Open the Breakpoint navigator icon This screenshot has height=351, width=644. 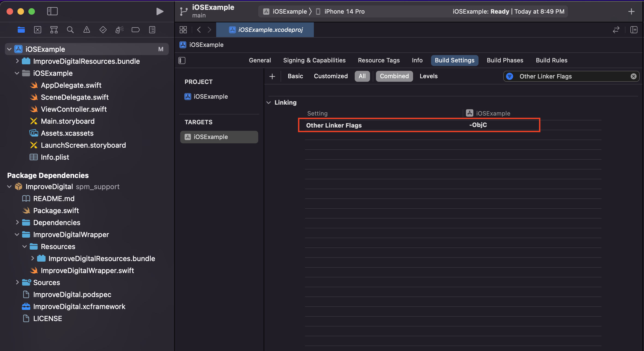click(x=136, y=30)
